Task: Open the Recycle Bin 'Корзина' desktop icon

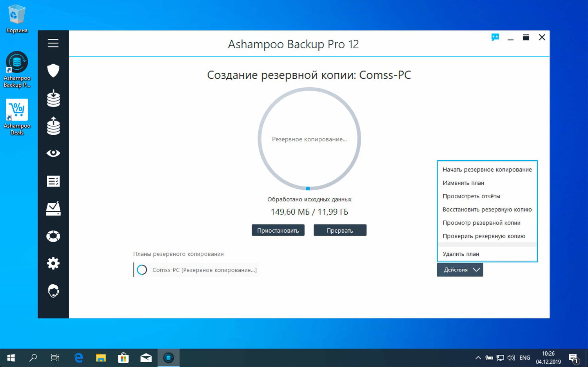Action: tap(17, 19)
